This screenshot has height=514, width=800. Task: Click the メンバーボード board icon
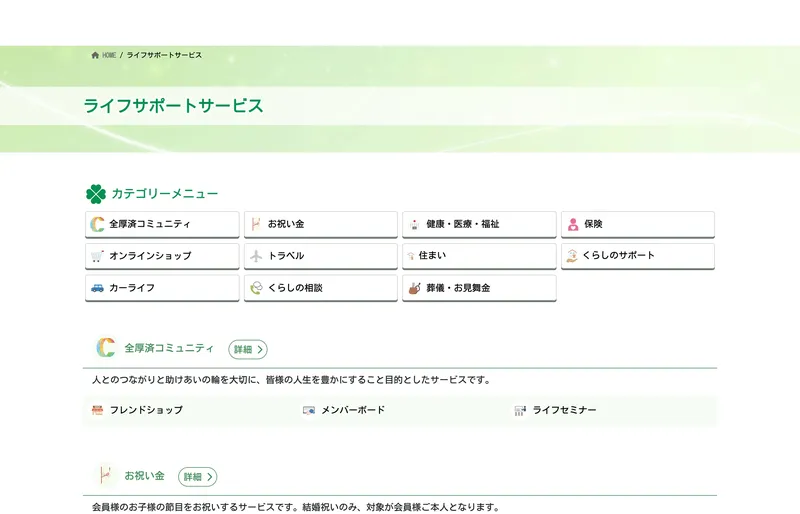pyautogui.click(x=309, y=410)
